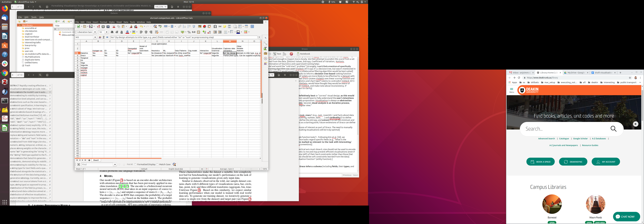The width and height of the screenshot is (644, 224).
Task: Open the font name dropdown
Action: (95, 32)
